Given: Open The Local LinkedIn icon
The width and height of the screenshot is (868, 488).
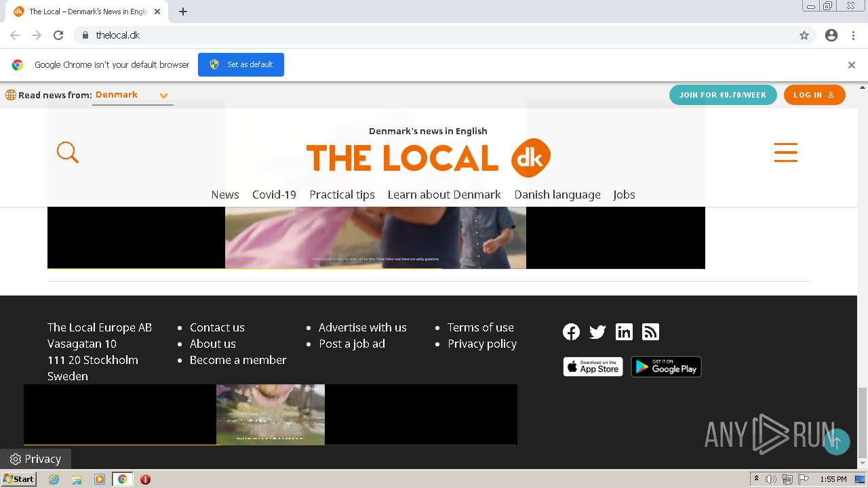Looking at the screenshot, I should [624, 331].
